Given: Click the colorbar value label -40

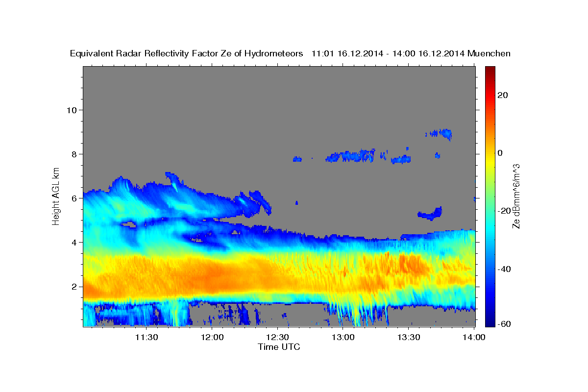Looking at the screenshot, I should click(504, 269).
